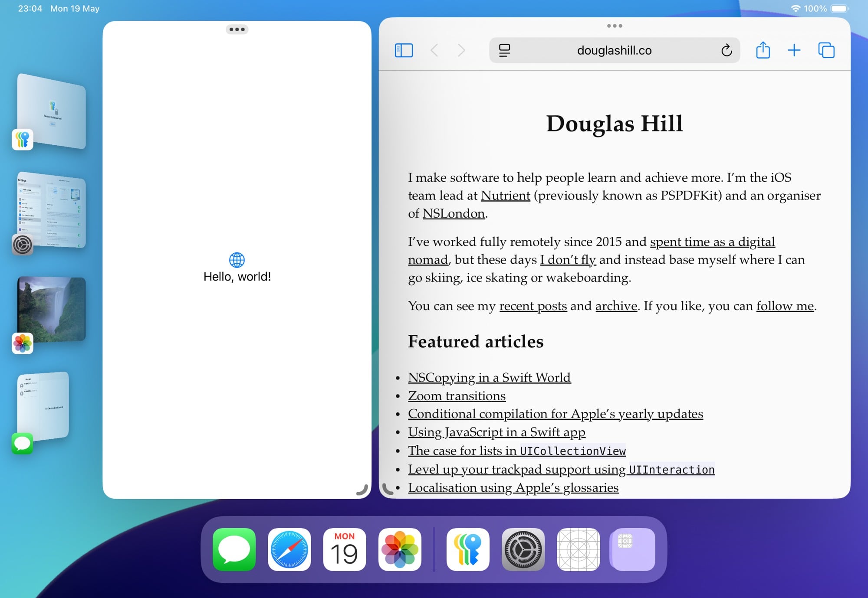Open the NSCopying in a Swift World article
Image resolution: width=868 pixels, height=598 pixels.
(x=489, y=377)
